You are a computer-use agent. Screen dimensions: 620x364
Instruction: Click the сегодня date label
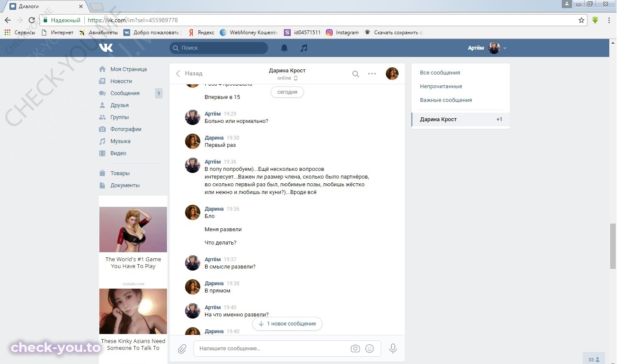pyautogui.click(x=287, y=92)
